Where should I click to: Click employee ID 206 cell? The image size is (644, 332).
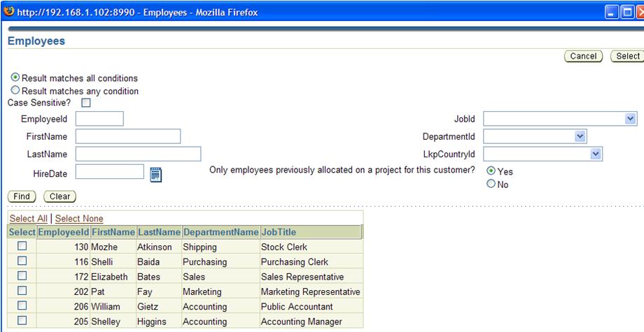pyautogui.click(x=63, y=307)
